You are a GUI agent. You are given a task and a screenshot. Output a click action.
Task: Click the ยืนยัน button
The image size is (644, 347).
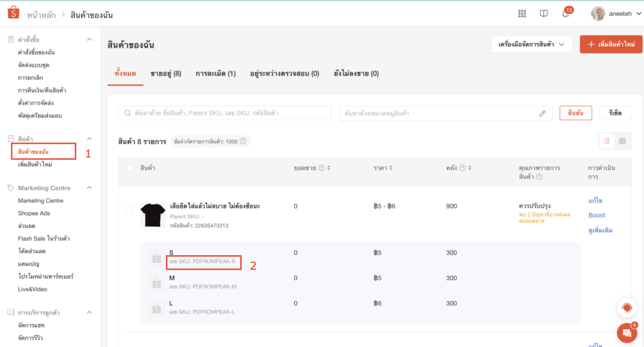point(575,113)
